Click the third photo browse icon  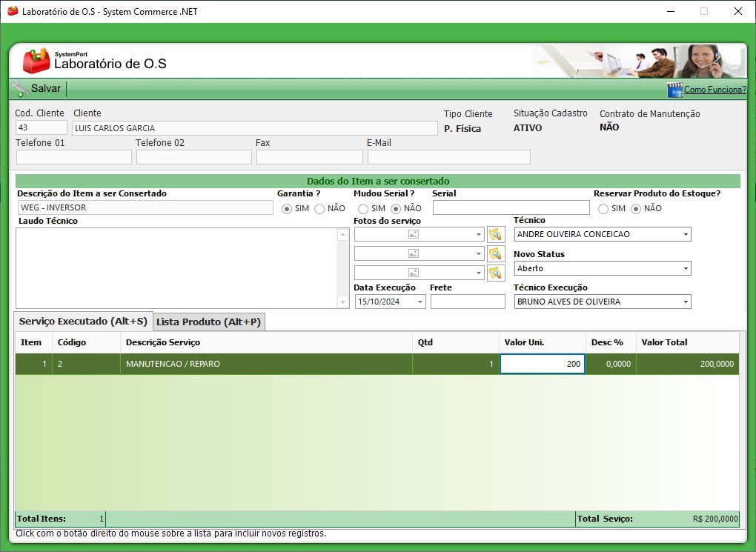tap(496, 273)
